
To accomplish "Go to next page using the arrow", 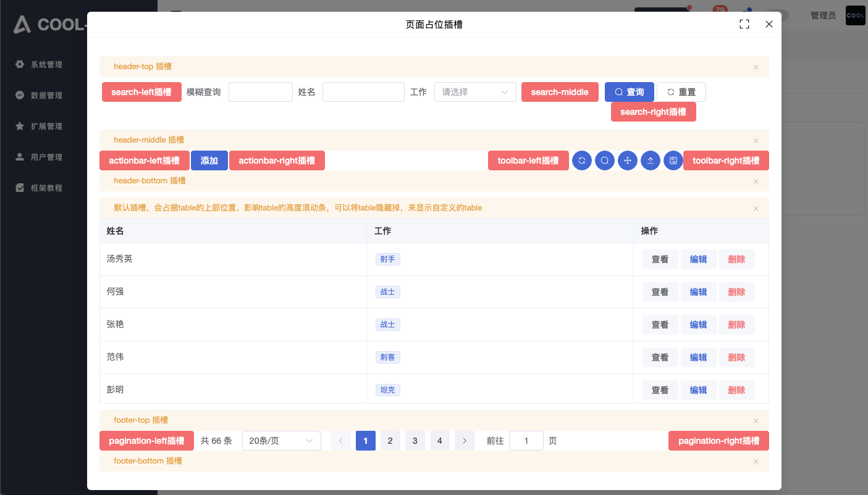I will pyautogui.click(x=465, y=441).
